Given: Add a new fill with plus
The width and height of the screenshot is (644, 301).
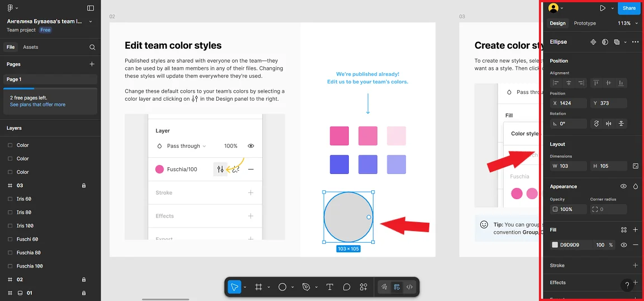Looking at the screenshot, I should [x=636, y=230].
